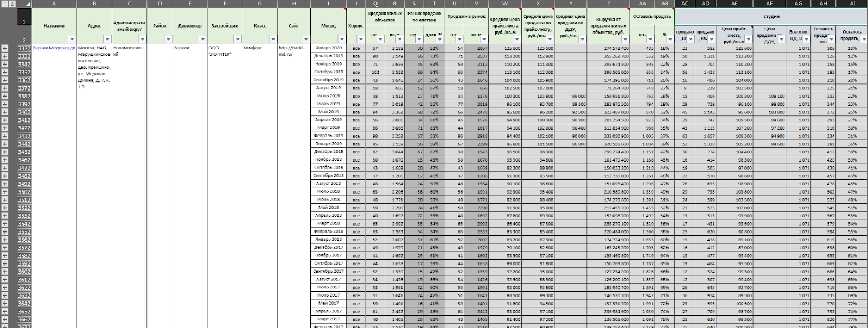Image resolution: width=868 pixels, height=328 pixels.
Task: Open the Выручка column Z filter dropdown
Action: [x=627, y=40]
